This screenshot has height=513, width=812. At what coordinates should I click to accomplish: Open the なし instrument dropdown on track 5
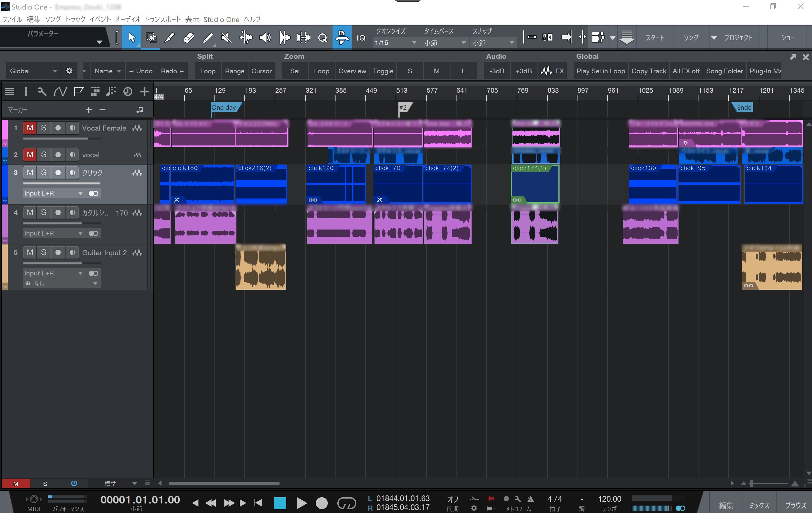coord(61,283)
